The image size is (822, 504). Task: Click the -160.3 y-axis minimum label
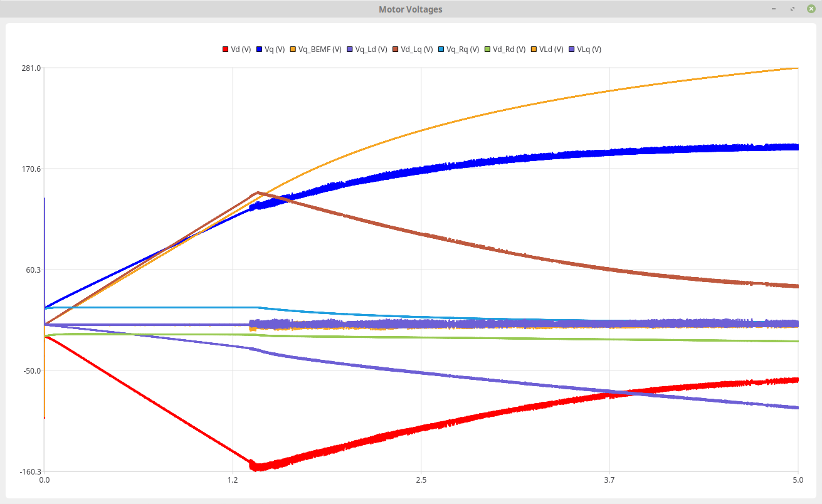click(30, 471)
